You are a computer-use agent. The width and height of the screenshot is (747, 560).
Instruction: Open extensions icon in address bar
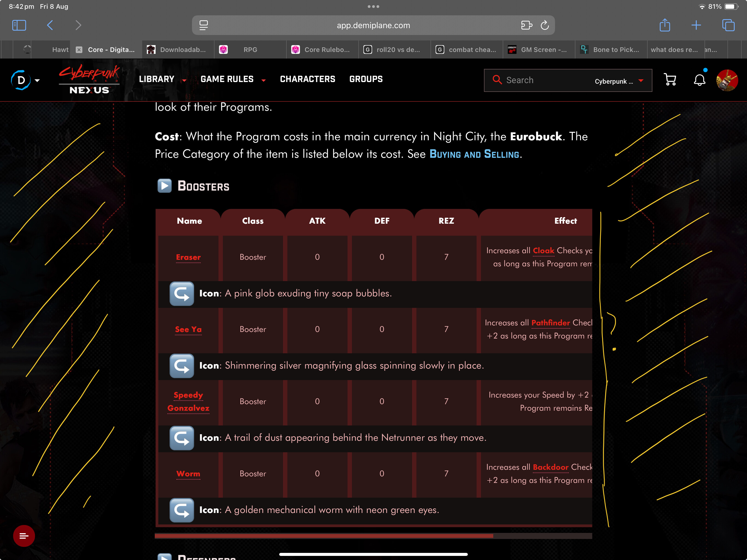526,25
